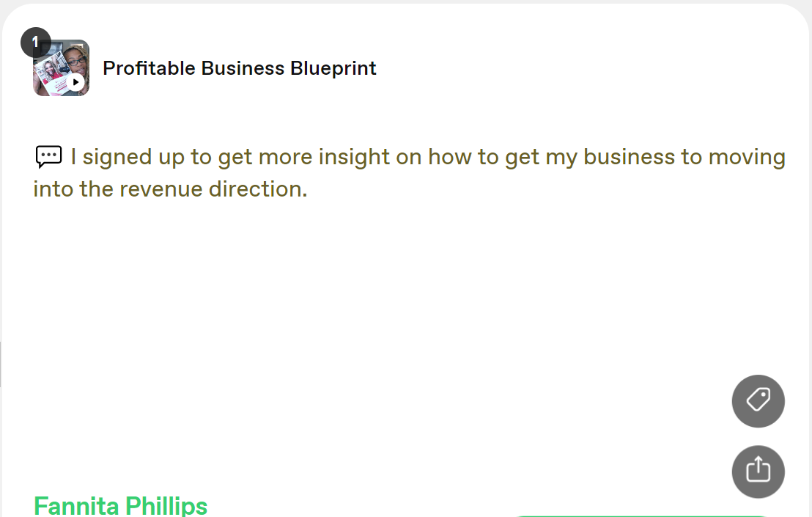Viewport: 812px width, 517px height.
Task: Click the word "business" in the testimonial quote
Action: [x=627, y=157]
